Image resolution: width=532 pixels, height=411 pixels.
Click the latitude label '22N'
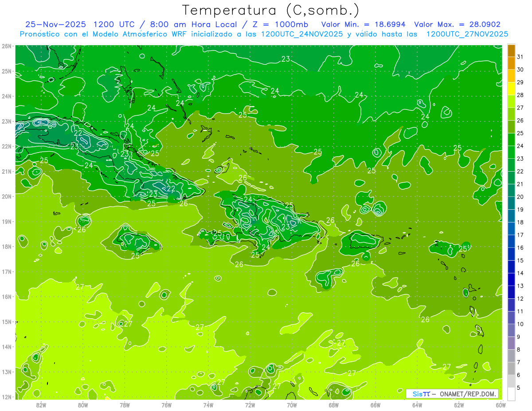pos(7,146)
